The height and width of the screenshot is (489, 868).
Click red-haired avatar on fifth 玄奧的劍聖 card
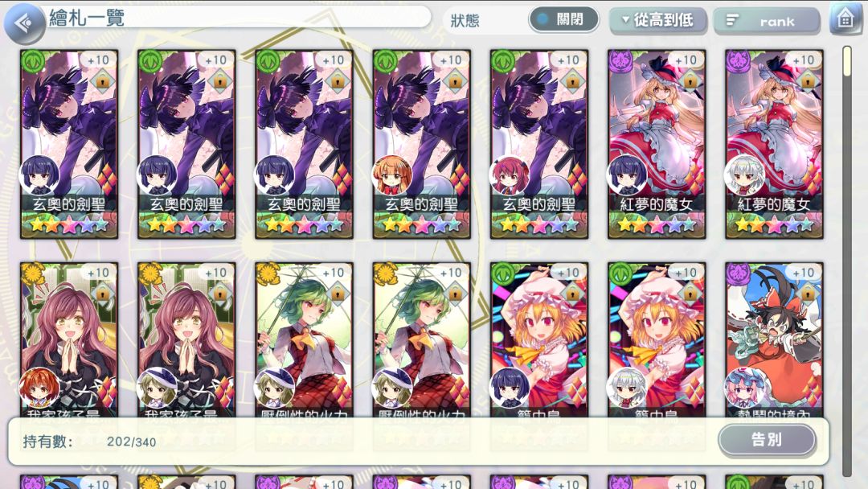coord(510,175)
